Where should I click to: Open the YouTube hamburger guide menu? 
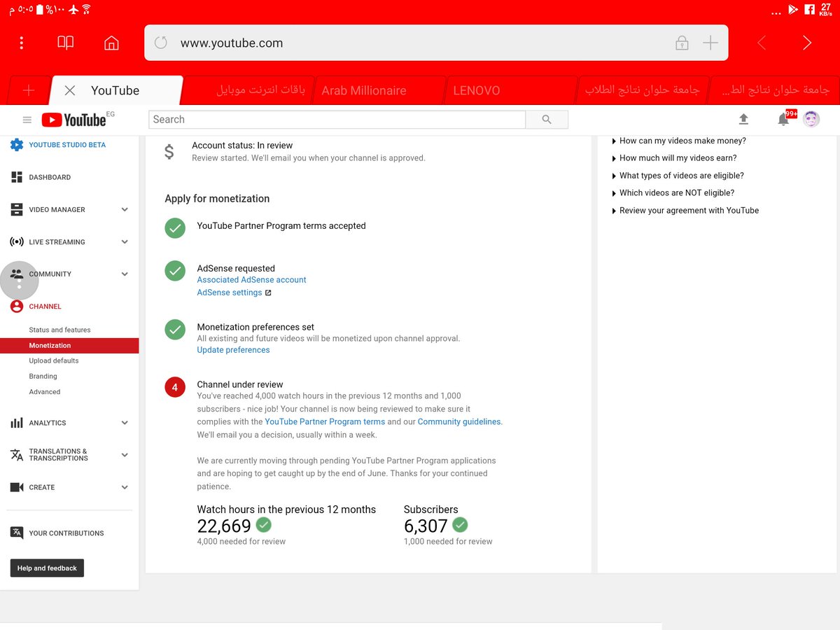tap(27, 120)
